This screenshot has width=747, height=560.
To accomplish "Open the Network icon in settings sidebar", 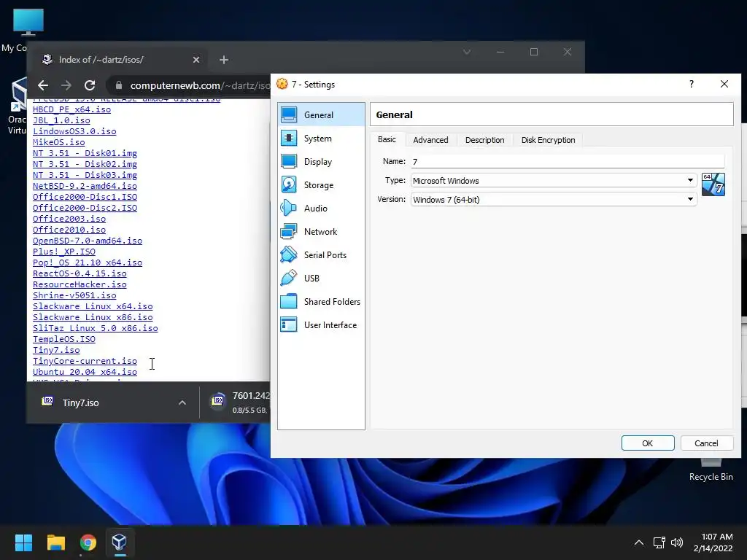I will coord(289,231).
